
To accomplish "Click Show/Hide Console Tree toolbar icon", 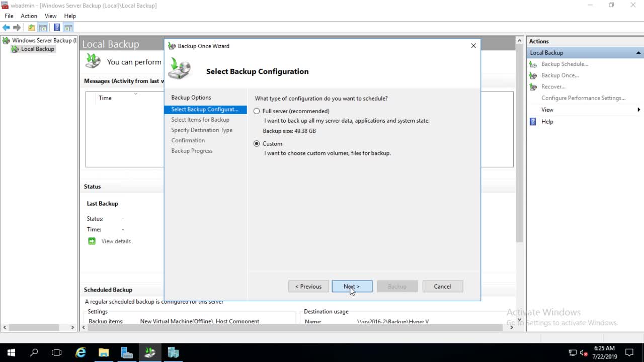I will [x=43, y=28].
